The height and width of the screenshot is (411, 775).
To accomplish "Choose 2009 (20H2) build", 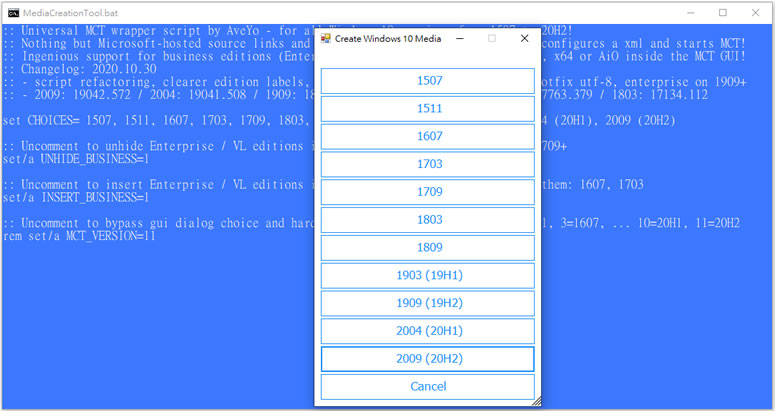I will (428, 359).
